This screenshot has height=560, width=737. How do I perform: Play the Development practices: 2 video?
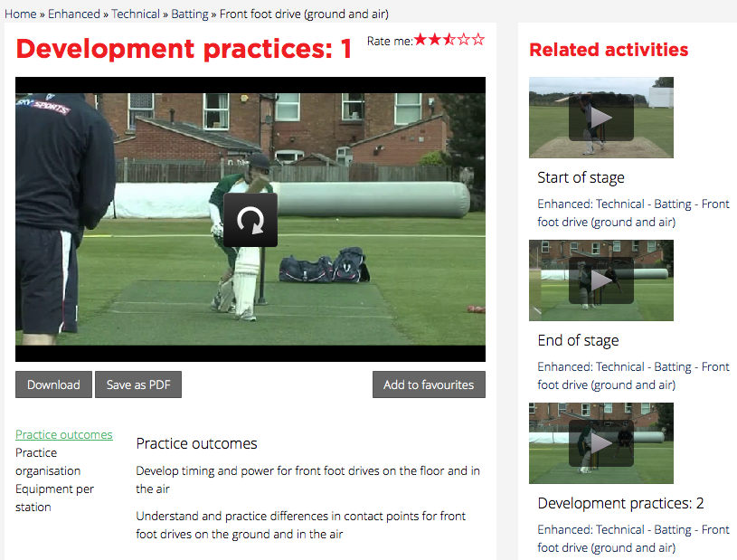click(x=601, y=443)
